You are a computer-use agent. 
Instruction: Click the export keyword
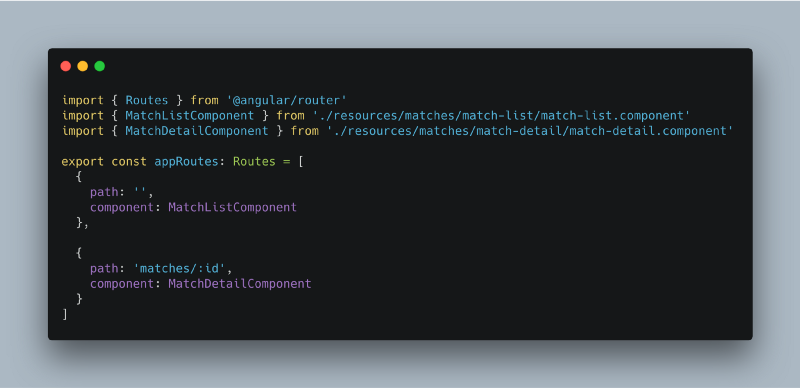(x=83, y=162)
